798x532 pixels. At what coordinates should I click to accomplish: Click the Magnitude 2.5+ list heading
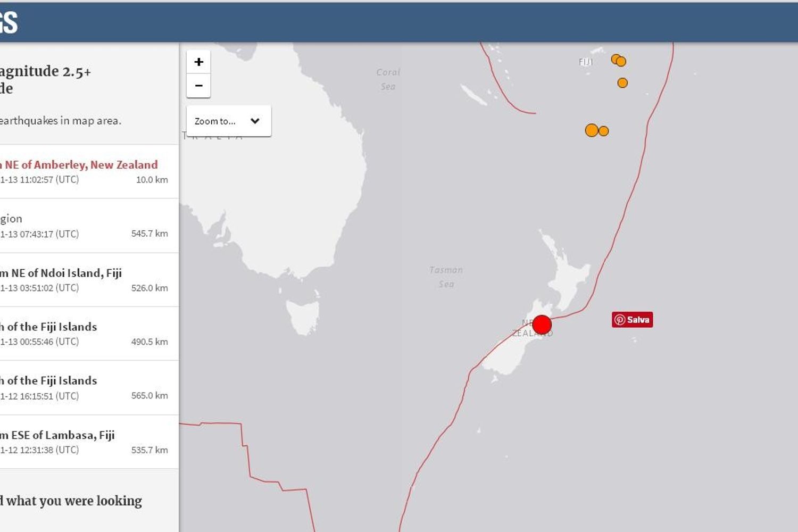coord(45,72)
